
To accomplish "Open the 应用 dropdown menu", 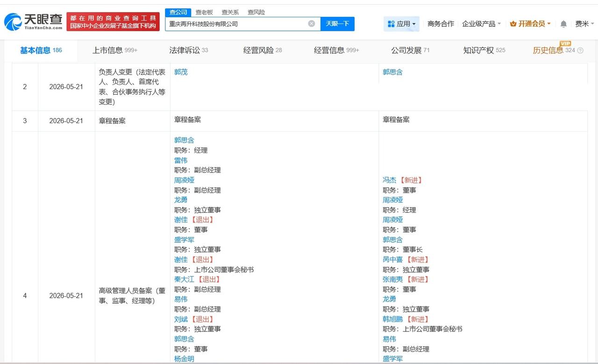I will click(x=402, y=24).
